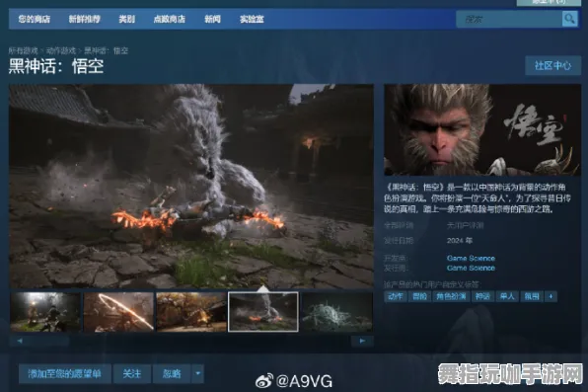Image resolution: width=588 pixels, height=392 pixels.
Task: Follow 所有游戏 breadcrumb link
Action: coord(24,50)
